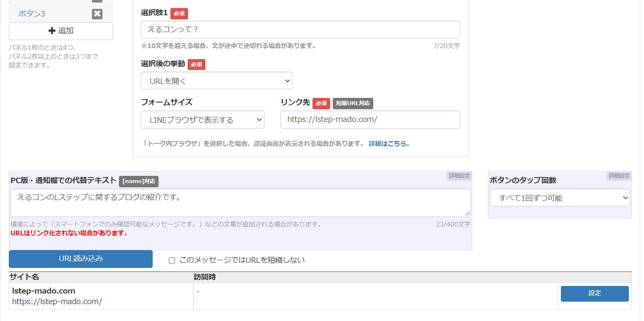Click the 短縮URL対応 badge
Viewport: 644px width, 321px height.
353,103
